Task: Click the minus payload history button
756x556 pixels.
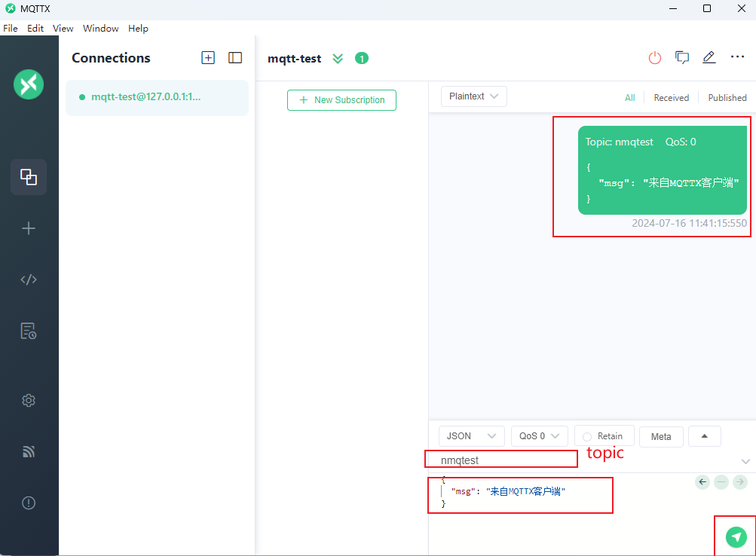Action: point(721,482)
